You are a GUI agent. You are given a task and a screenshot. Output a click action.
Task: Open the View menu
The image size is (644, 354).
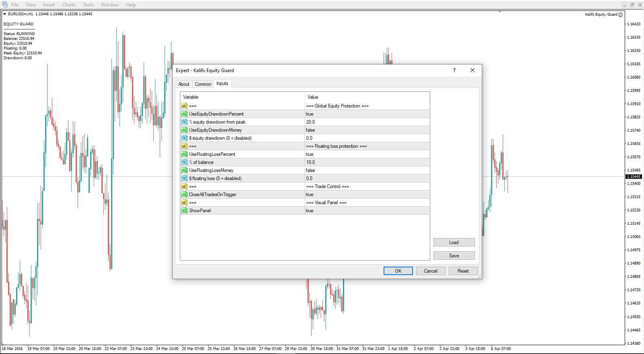click(x=31, y=5)
